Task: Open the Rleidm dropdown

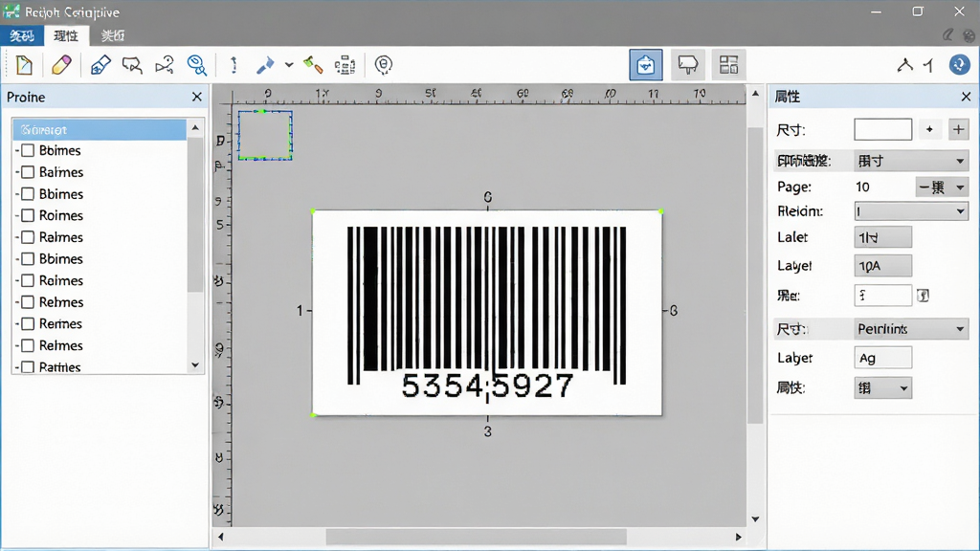Action: point(911,211)
